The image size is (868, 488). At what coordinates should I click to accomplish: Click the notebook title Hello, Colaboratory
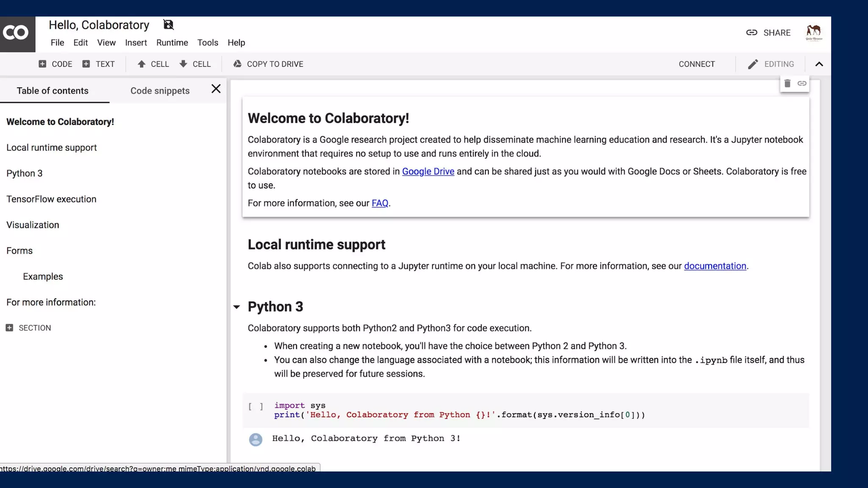[99, 25]
